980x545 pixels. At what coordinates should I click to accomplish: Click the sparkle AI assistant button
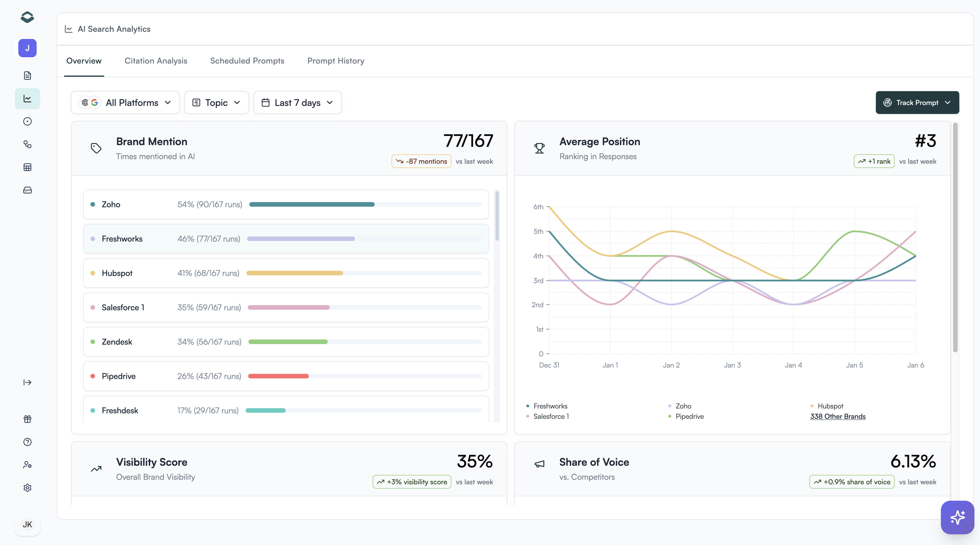coord(957,517)
